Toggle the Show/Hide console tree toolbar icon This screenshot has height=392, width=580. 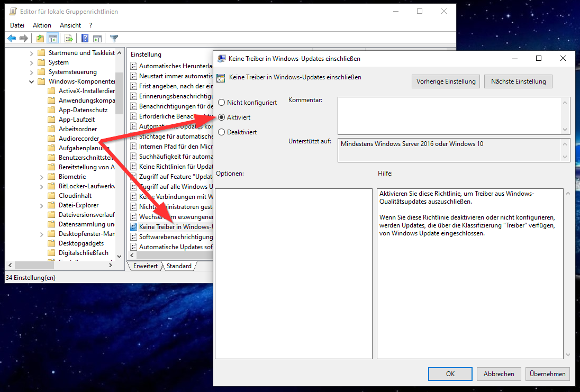point(53,38)
